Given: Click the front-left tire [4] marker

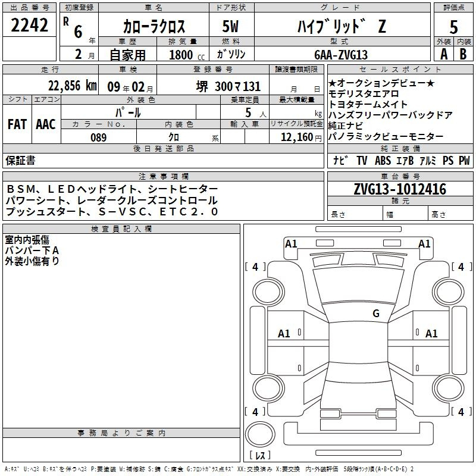Looking at the screenshot, I should pos(255,267).
